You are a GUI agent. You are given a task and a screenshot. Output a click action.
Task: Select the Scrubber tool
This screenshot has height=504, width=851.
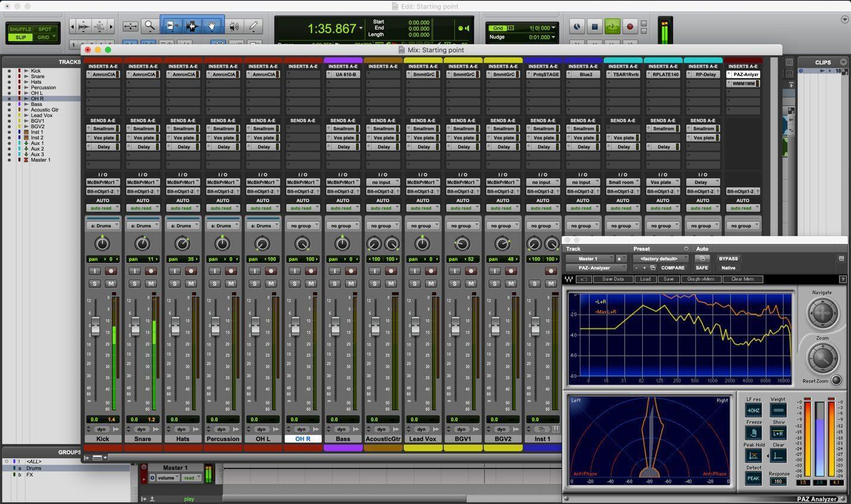pyautogui.click(x=234, y=26)
